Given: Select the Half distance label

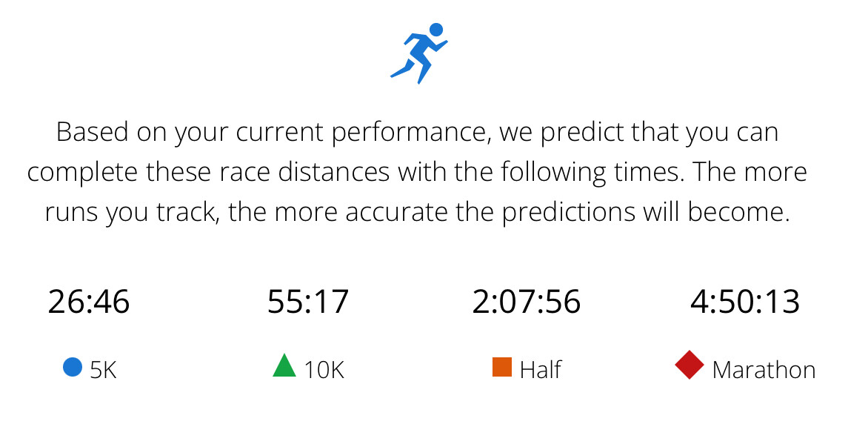Looking at the screenshot, I should 541,369.
